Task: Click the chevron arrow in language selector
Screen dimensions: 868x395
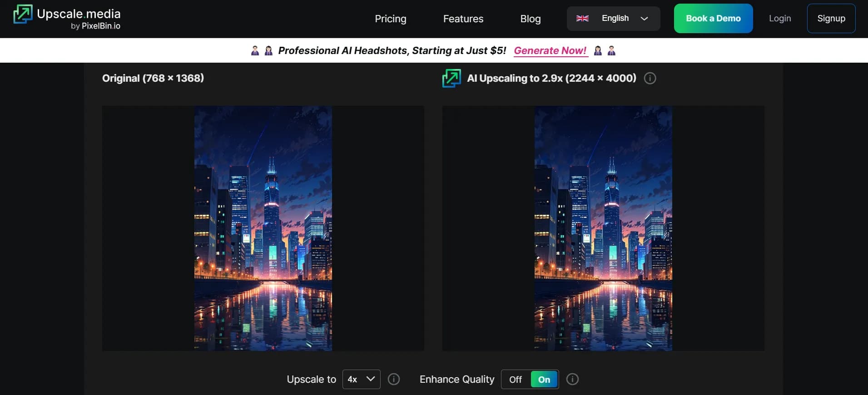Action: (644, 19)
